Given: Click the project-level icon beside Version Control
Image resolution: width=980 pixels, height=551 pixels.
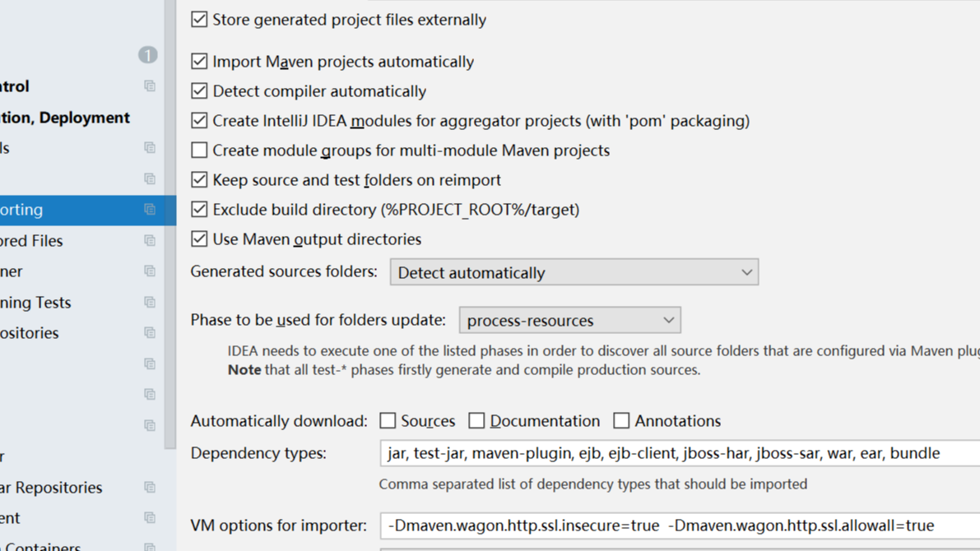Looking at the screenshot, I should point(150,86).
